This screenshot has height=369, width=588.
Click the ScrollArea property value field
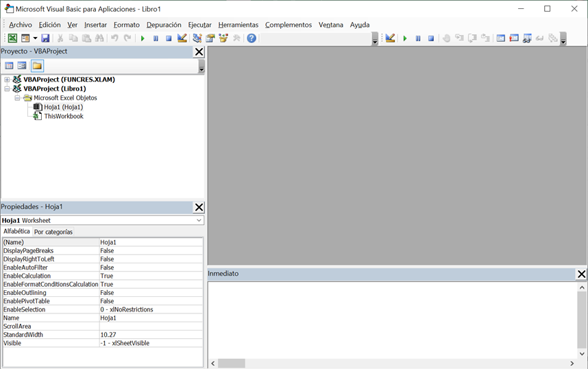(x=151, y=326)
